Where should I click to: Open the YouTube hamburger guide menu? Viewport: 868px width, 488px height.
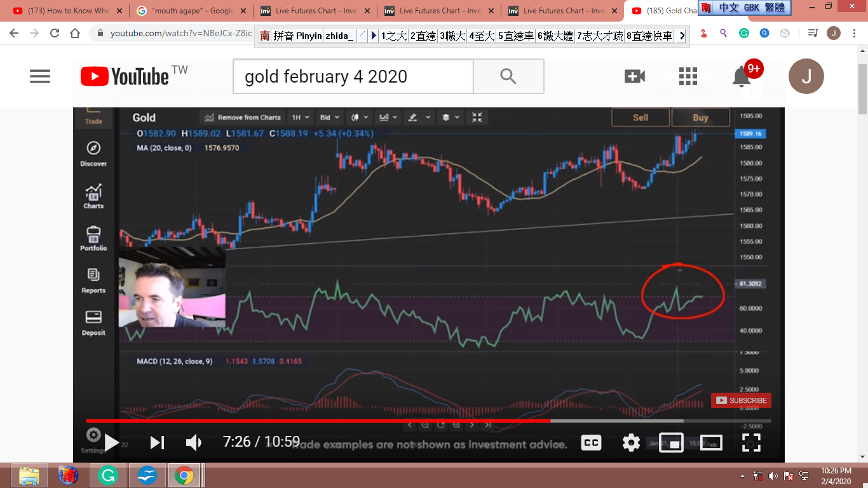click(39, 77)
